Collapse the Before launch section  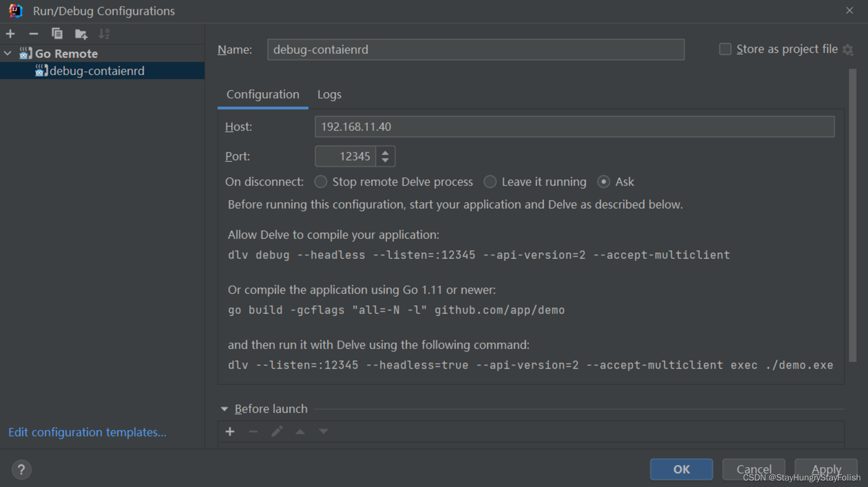(224, 409)
